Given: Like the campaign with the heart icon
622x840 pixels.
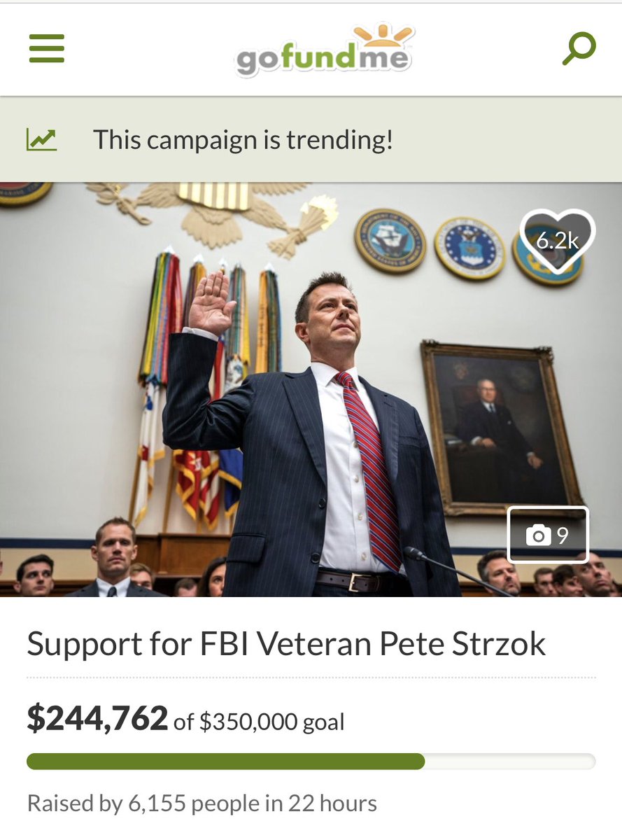Looking at the screenshot, I should 558,241.
